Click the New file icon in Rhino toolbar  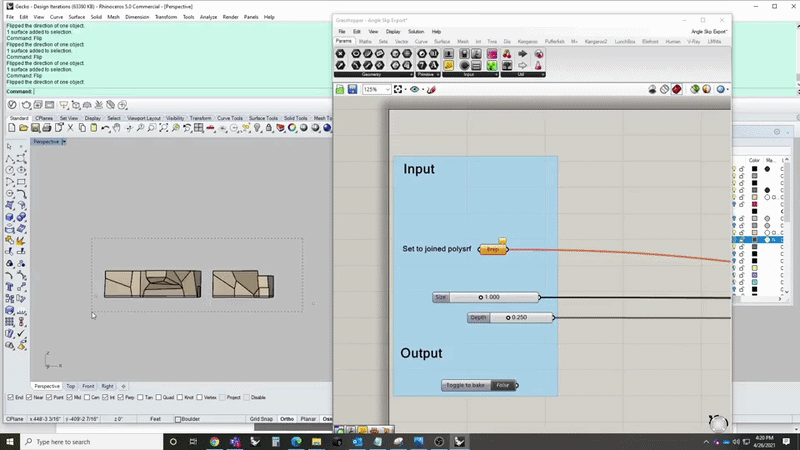tap(12, 128)
